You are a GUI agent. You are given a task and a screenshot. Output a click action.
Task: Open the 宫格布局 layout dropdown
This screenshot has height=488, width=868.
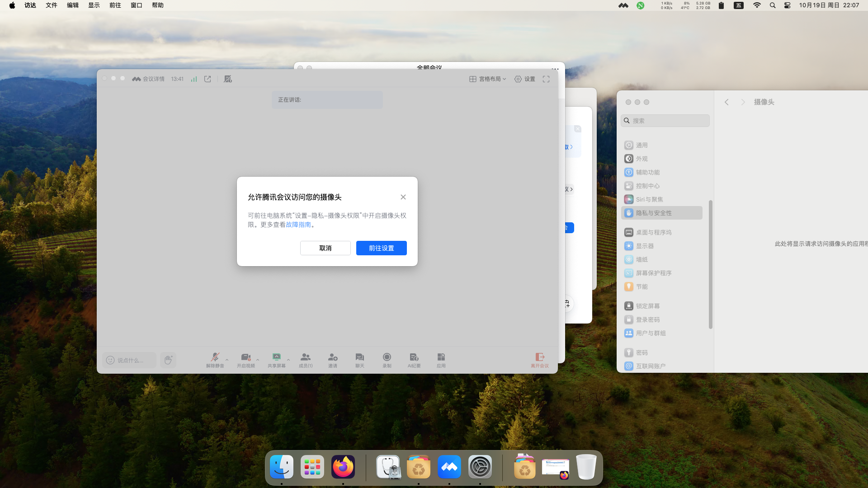(x=488, y=79)
